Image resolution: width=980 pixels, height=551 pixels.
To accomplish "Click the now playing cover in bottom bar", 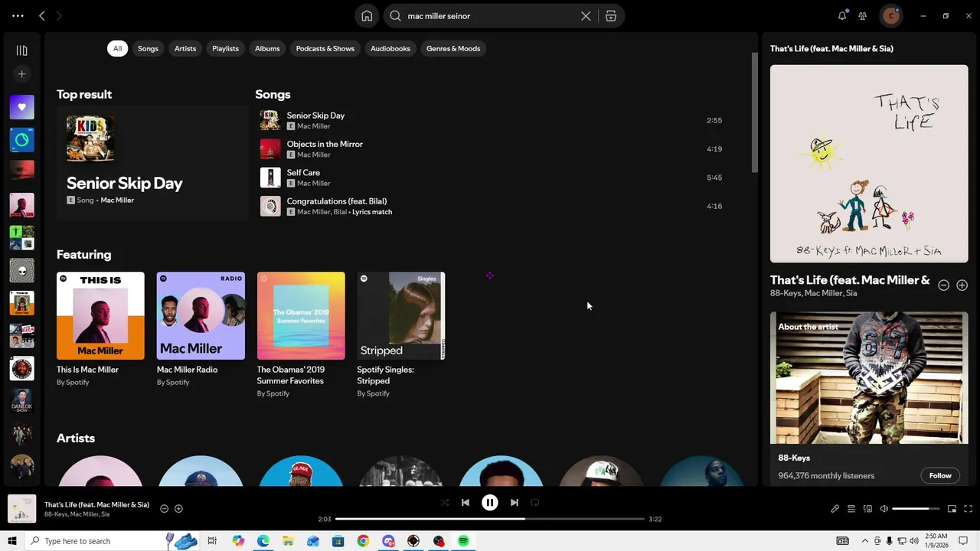I will (21, 509).
